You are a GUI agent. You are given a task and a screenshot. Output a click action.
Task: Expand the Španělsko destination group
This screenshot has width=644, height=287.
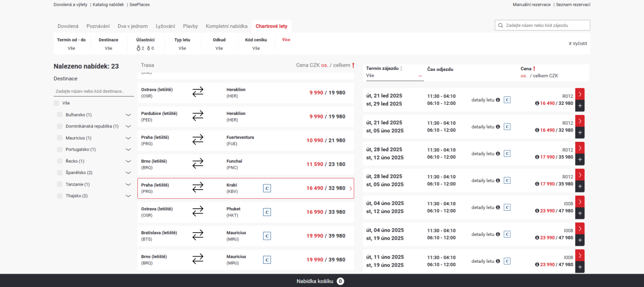tap(128, 173)
